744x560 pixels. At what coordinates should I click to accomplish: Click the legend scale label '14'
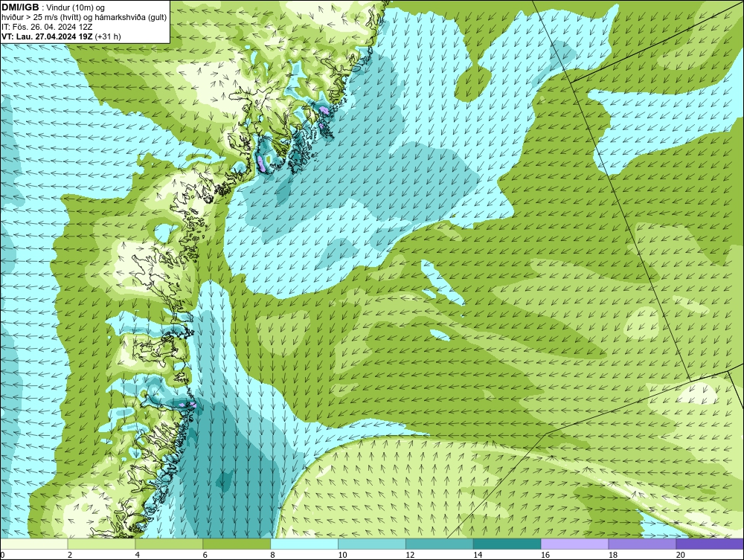pos(478,555)
